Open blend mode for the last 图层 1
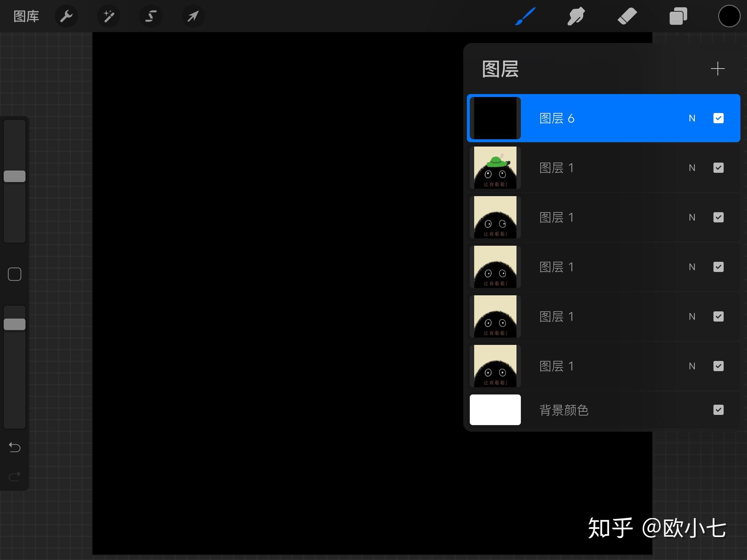Screen dimensions: 747x560 [x=692, y=366]
